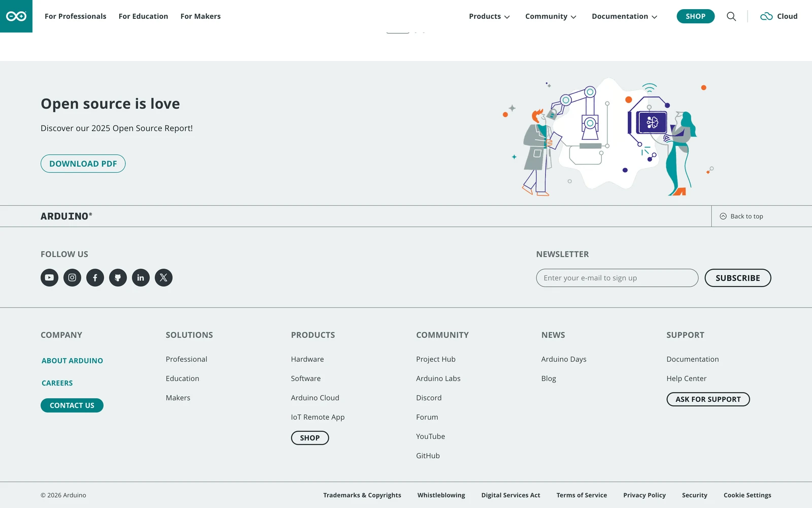Expand the Documentation dropdown menu
The height and width of the screenshot is (508, 812).
[x=624, y=16]
